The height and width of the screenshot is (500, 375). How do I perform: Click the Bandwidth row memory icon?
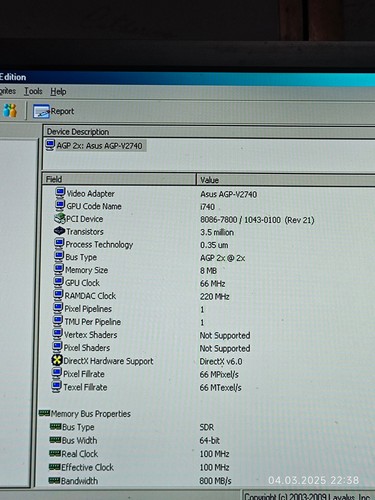click(54, 480)
